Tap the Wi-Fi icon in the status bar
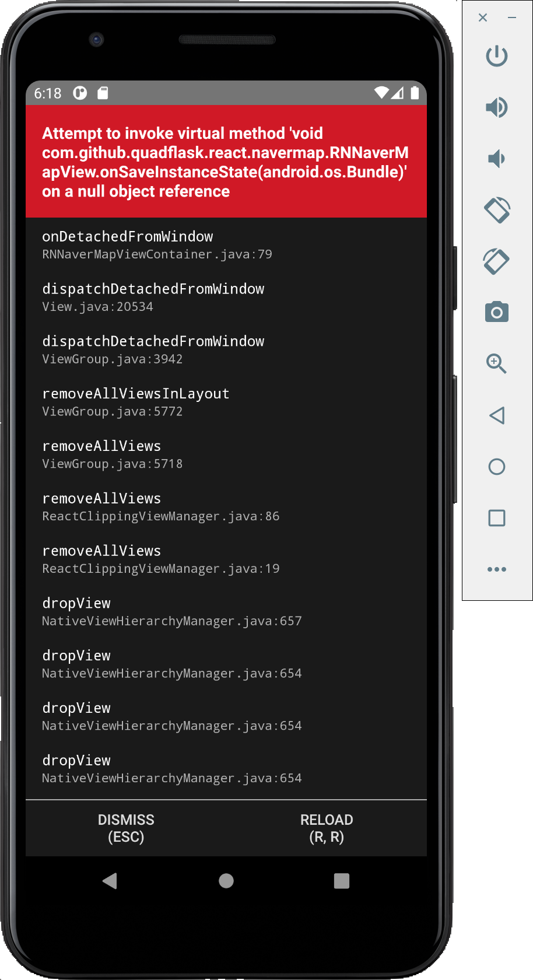The image size is (533, 980). [382, 92]
